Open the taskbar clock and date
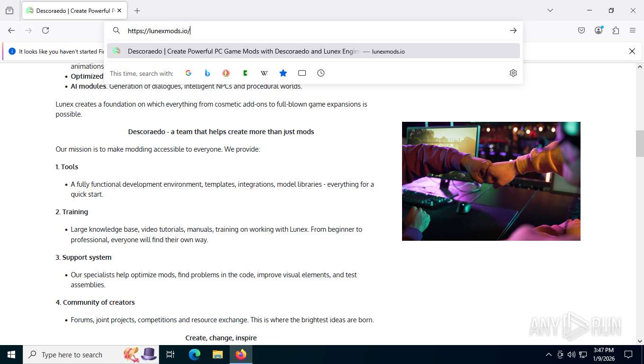 603,355
